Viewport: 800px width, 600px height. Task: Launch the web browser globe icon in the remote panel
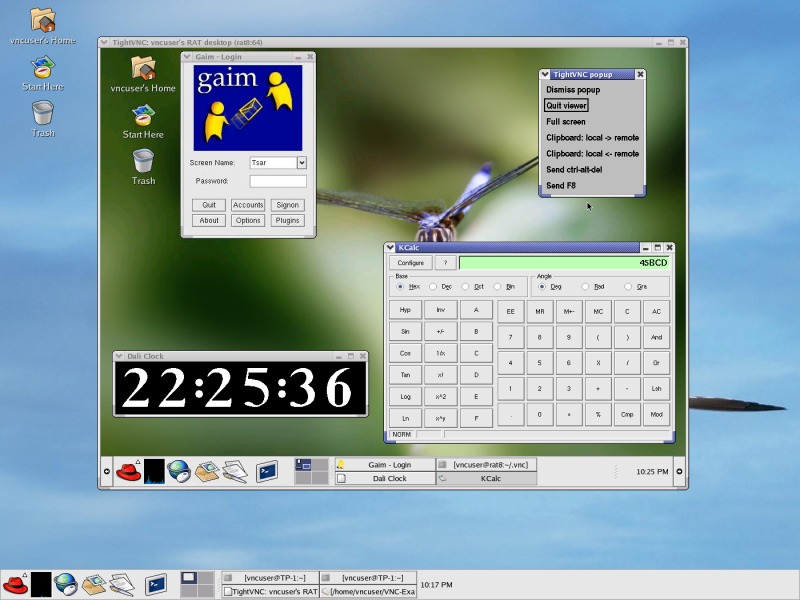click(x=179, y=471)
